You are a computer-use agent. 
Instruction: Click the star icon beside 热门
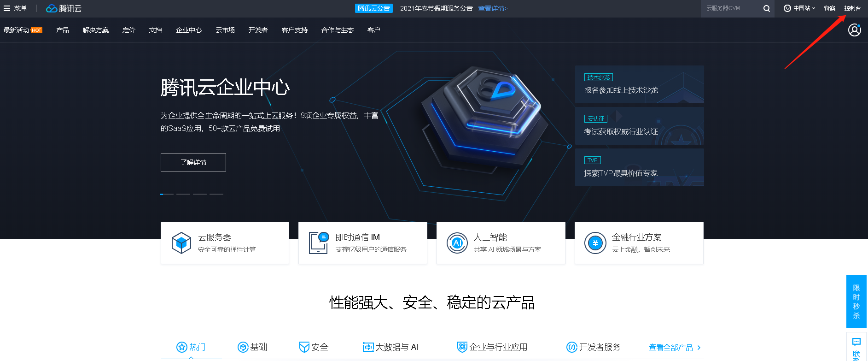(182, 347)
